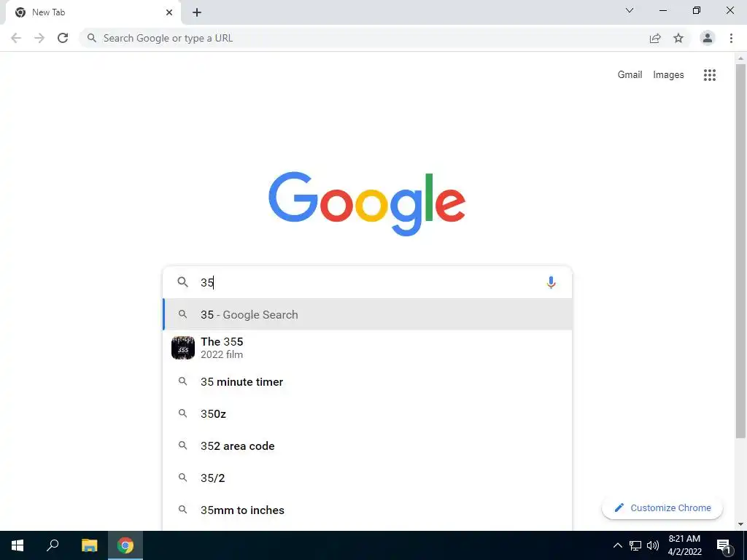Open Google Images link
Viewport: 747px width, 560px height.
668,75
